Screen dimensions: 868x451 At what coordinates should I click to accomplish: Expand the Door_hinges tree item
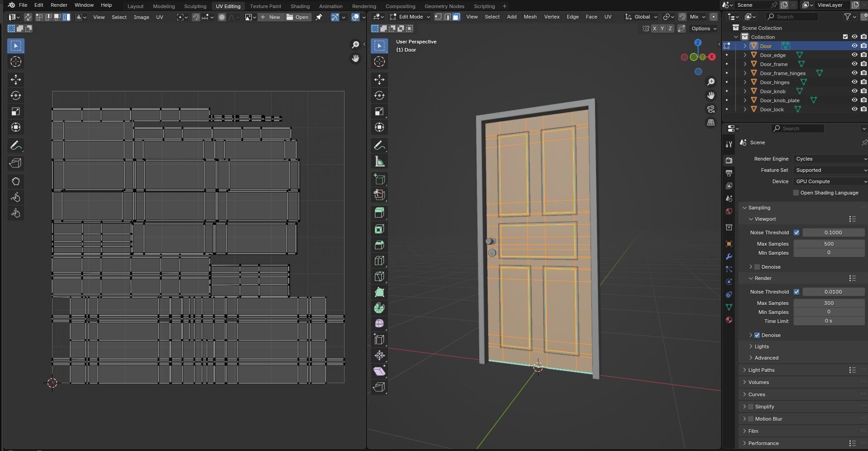745,82
